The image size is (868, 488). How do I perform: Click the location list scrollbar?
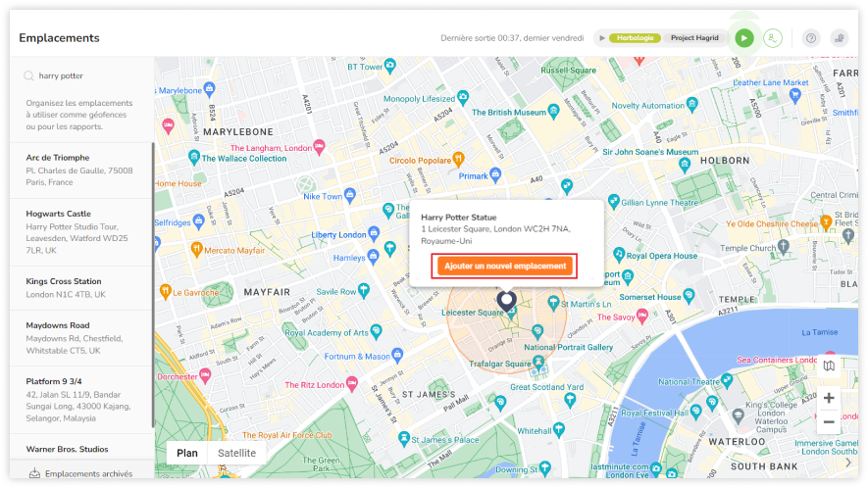click(x=153, y=285)
